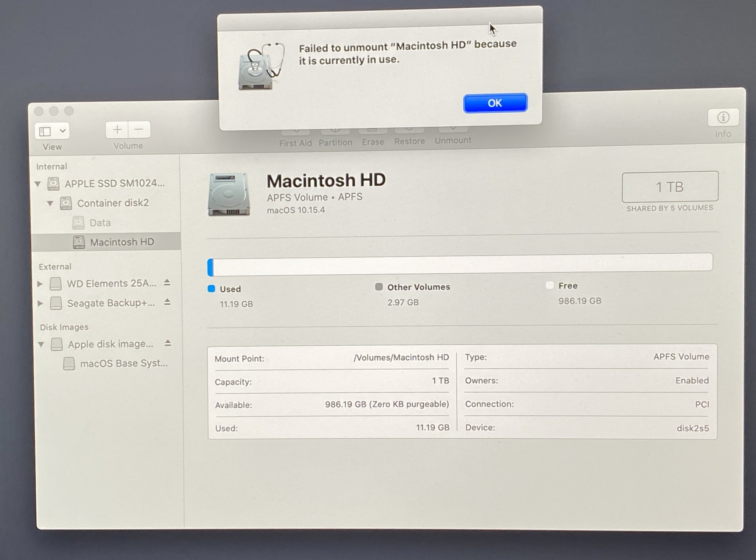Click the Unmount toolbar label

(x=453, y=140)
